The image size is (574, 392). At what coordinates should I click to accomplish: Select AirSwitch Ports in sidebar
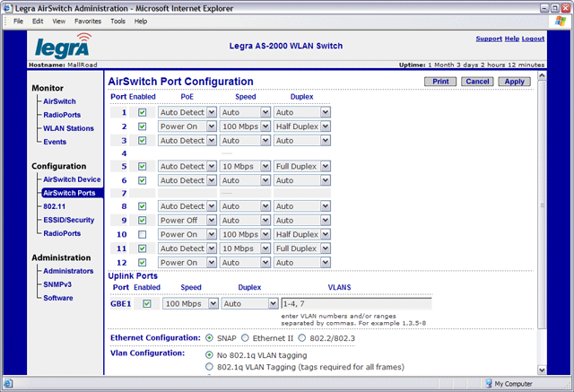tap(72, 193)
